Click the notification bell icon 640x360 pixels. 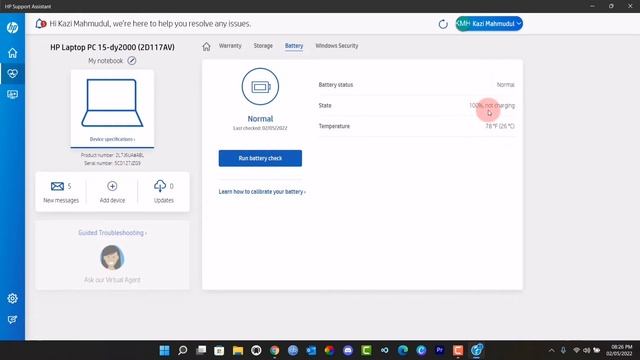tap(40, 24)
